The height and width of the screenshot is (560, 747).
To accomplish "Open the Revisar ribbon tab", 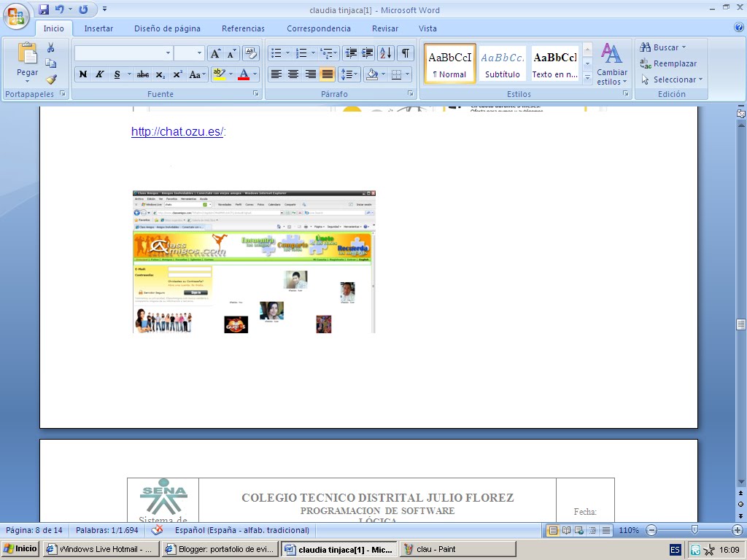I will (384, 28).
